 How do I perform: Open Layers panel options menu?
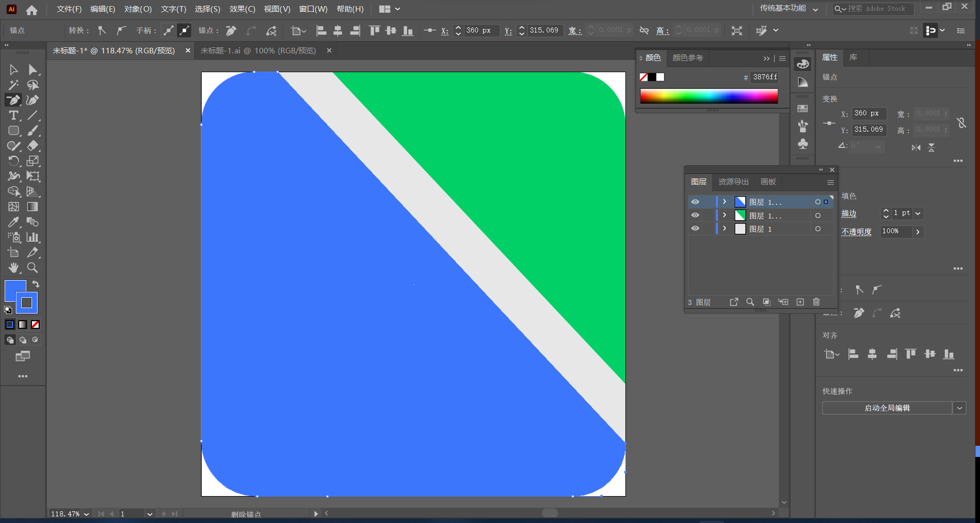pyautogui.click(x=831, y=182)
